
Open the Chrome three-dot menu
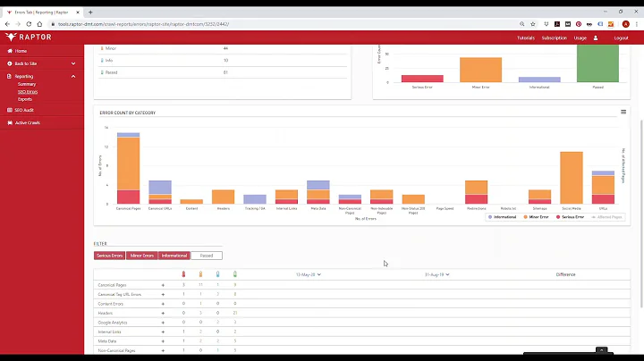(637, 24)
